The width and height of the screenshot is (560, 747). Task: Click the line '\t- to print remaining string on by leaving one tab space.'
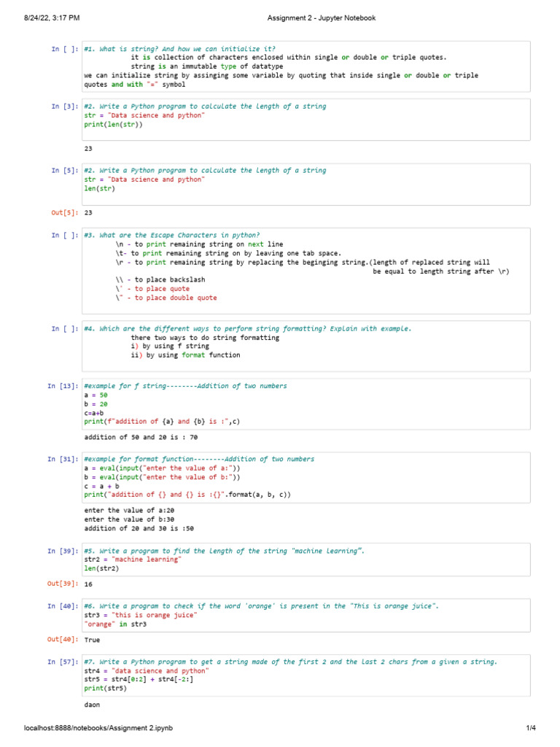coord(228,253)
